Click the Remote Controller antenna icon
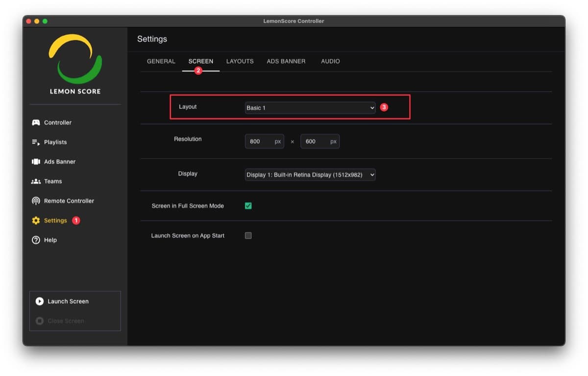The width and height of the screenshot is (588, 376). coord(36,201)
